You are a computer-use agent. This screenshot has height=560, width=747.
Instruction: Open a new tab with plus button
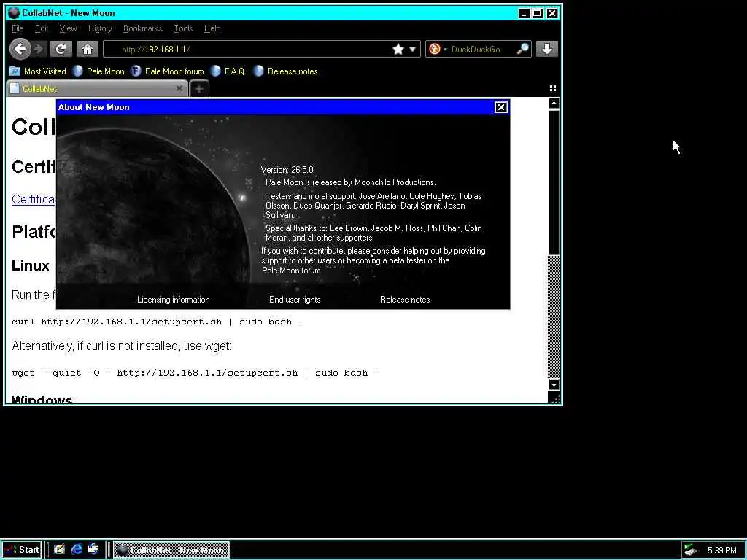pos(199,88)
